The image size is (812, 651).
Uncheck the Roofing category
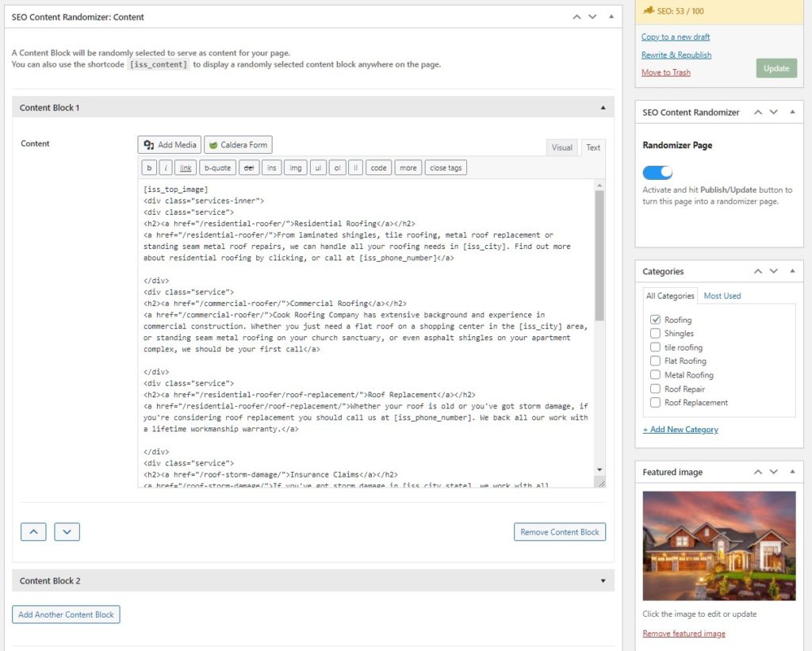point(655,319)
